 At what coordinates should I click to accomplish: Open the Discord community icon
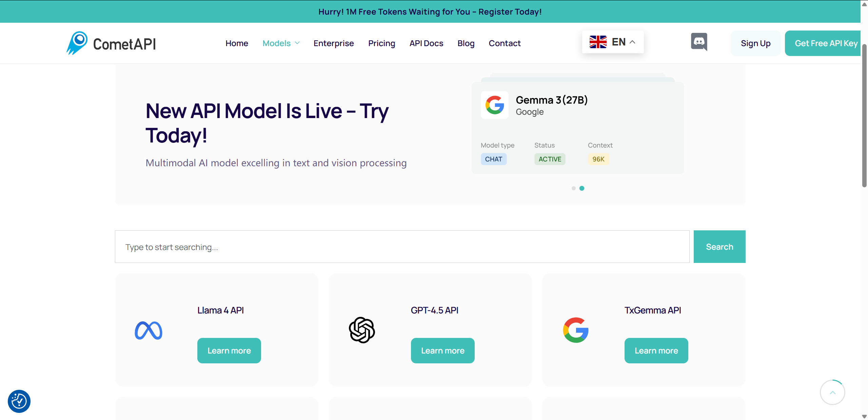(699, 42)
